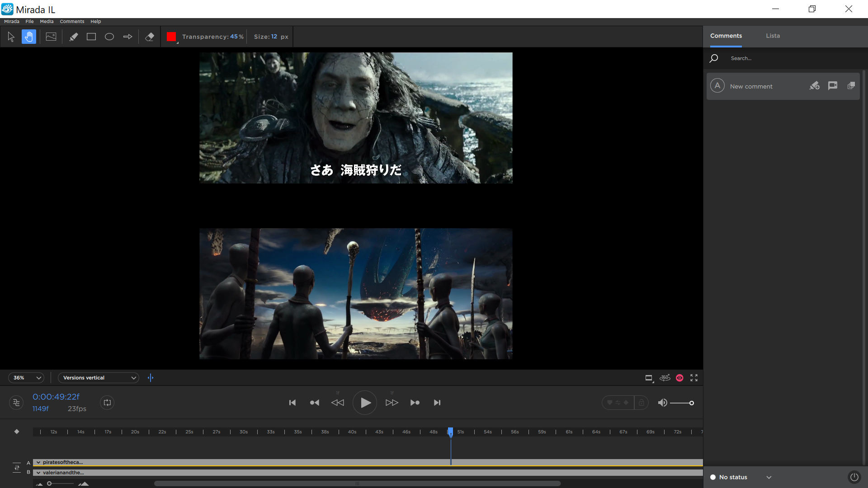
Task: Open the Media menu
Action: click(x=47, y=21)
